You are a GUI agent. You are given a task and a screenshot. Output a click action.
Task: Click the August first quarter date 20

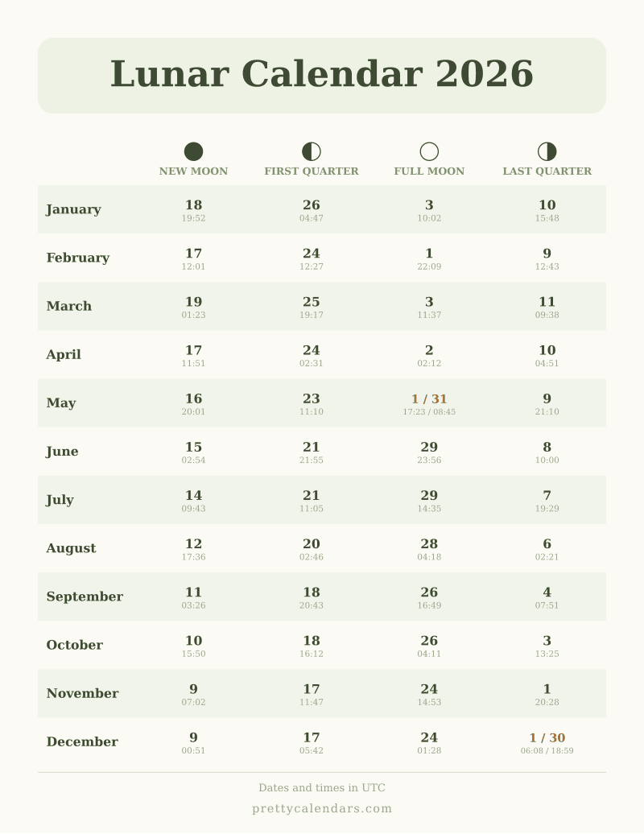[312, 544]
